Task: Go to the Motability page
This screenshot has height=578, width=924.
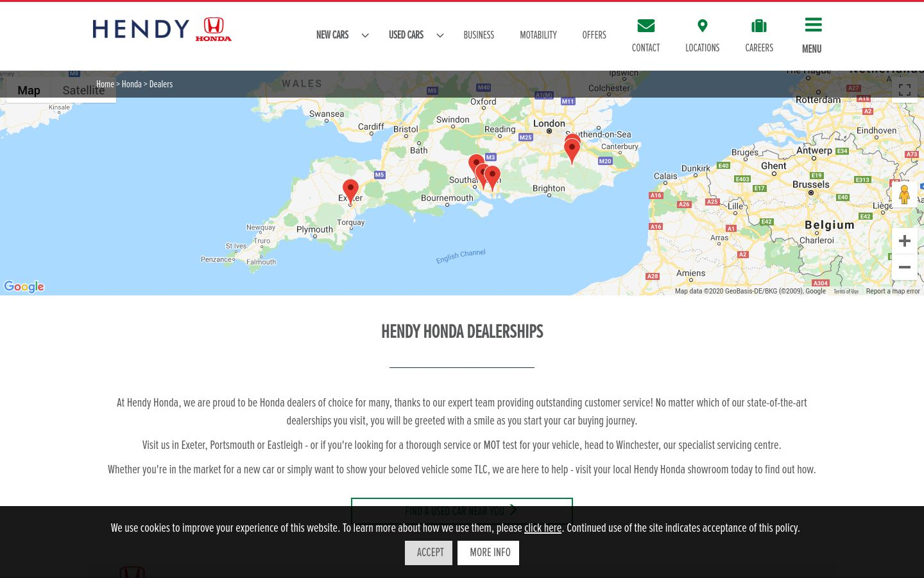Action: [538, 35]
